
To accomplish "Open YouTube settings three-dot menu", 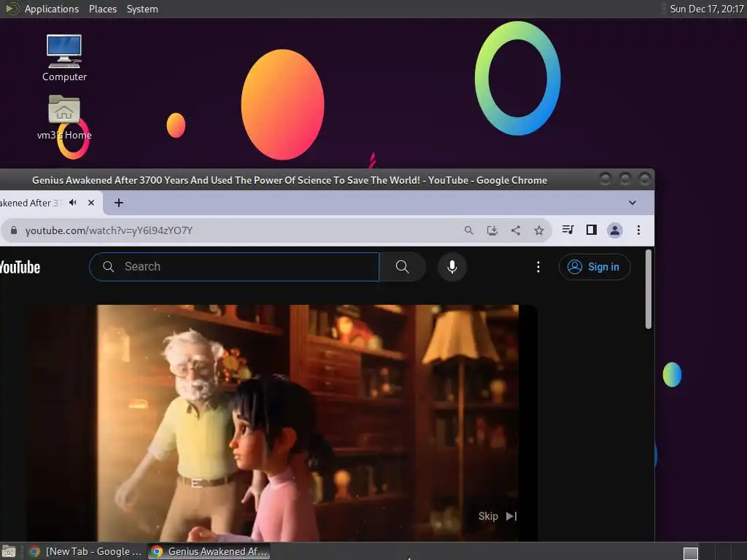I will tap(538, 267).
